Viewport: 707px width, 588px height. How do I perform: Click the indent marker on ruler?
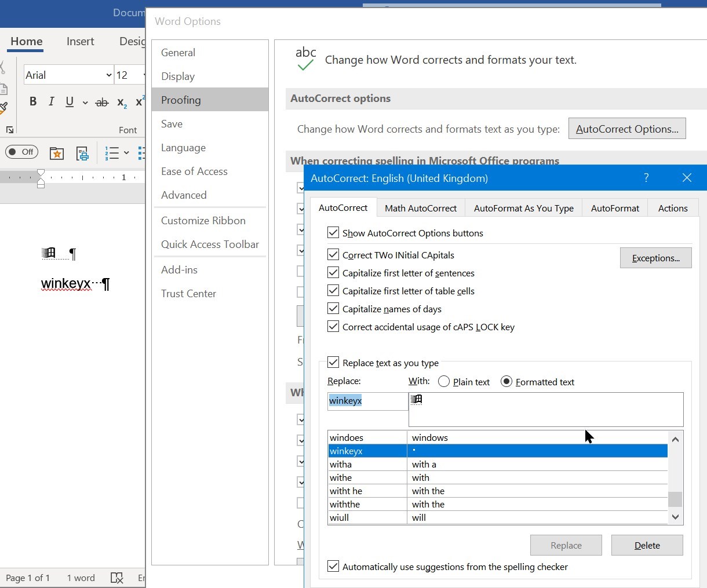(41, 178)
